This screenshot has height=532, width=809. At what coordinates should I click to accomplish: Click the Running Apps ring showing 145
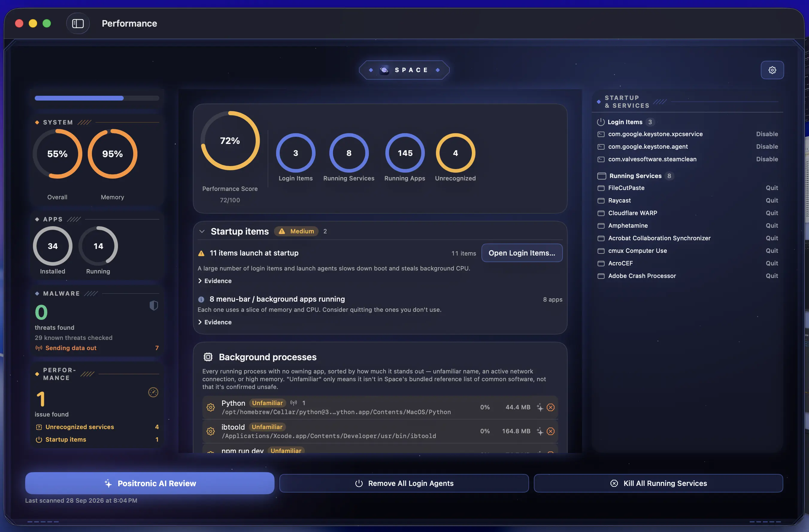coord(405,153)
